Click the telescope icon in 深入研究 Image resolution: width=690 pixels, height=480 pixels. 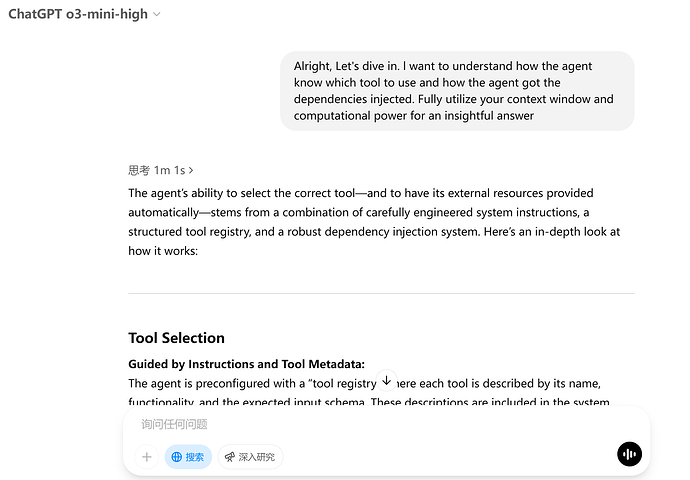(x=230, y=457)
